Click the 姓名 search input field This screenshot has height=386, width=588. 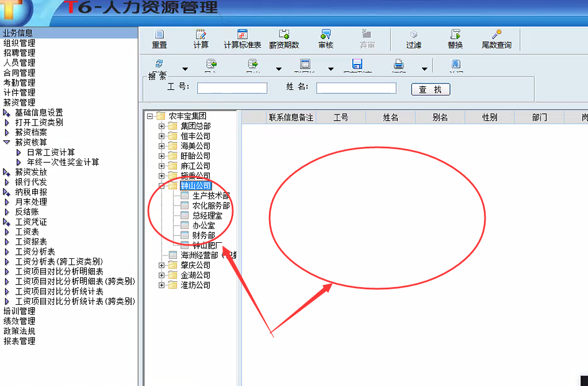pos(356,88)
